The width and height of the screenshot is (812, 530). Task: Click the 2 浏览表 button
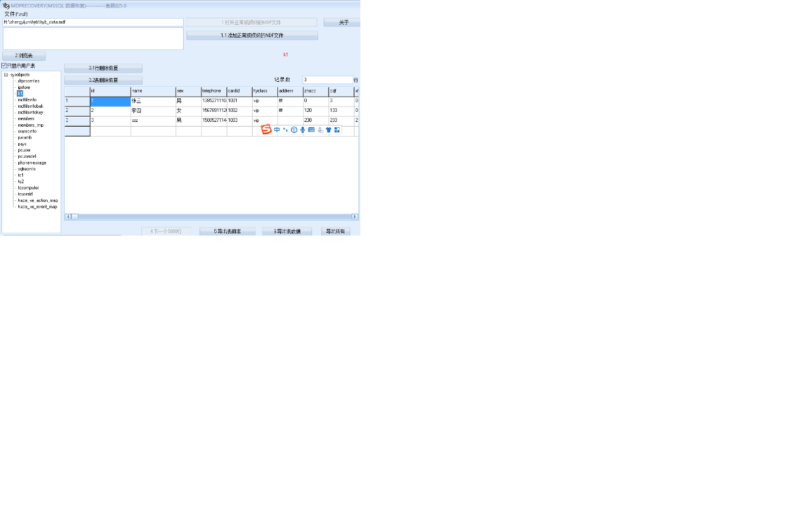24,55
